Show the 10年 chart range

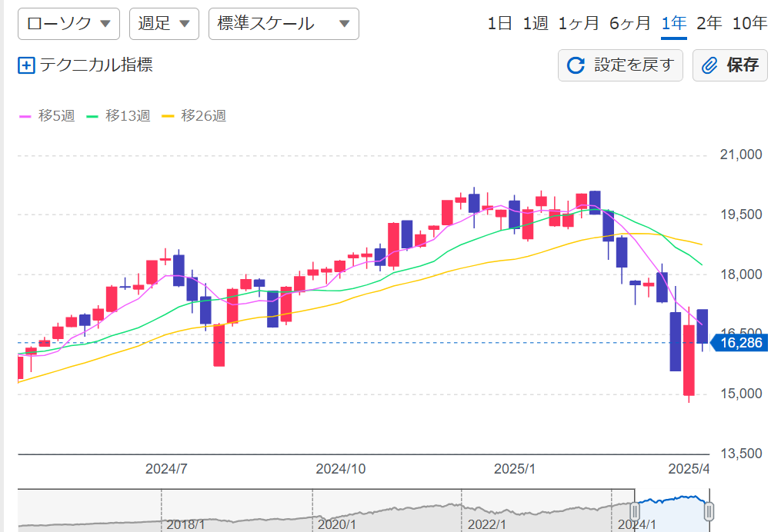749,23
